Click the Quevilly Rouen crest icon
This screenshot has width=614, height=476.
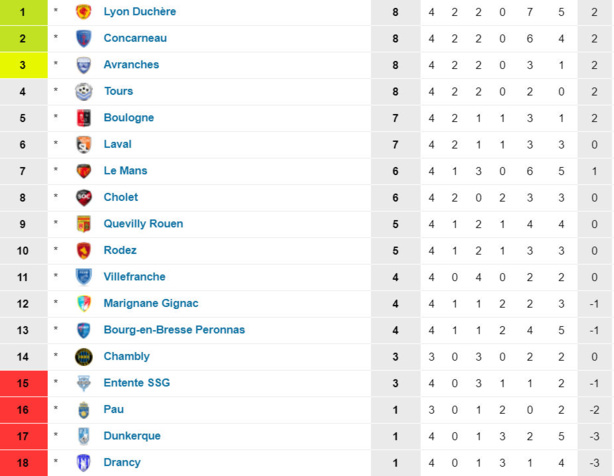(x=84, y=224)
